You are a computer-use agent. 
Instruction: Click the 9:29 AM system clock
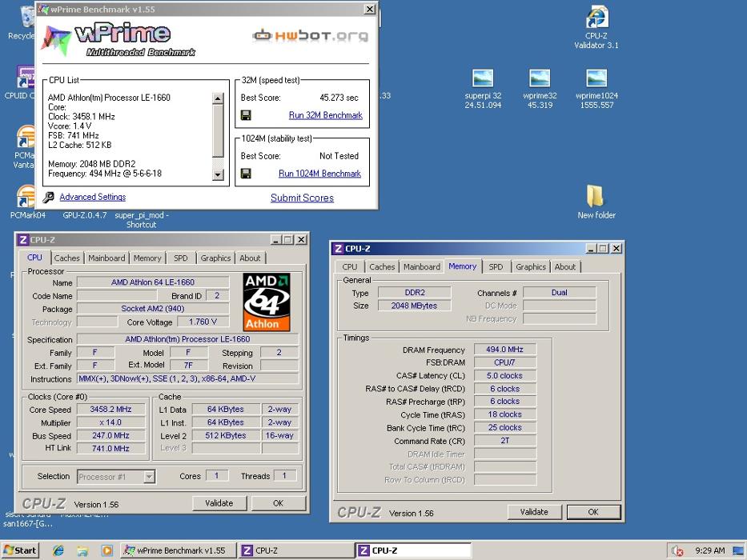tap(710, 551)
